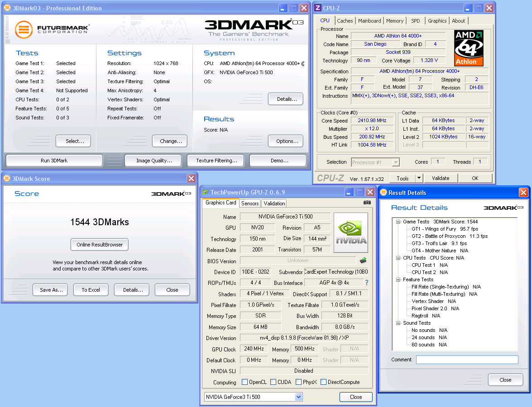
Task: Click the Bus Interface question mark help icon
Action: click(366, 282)
